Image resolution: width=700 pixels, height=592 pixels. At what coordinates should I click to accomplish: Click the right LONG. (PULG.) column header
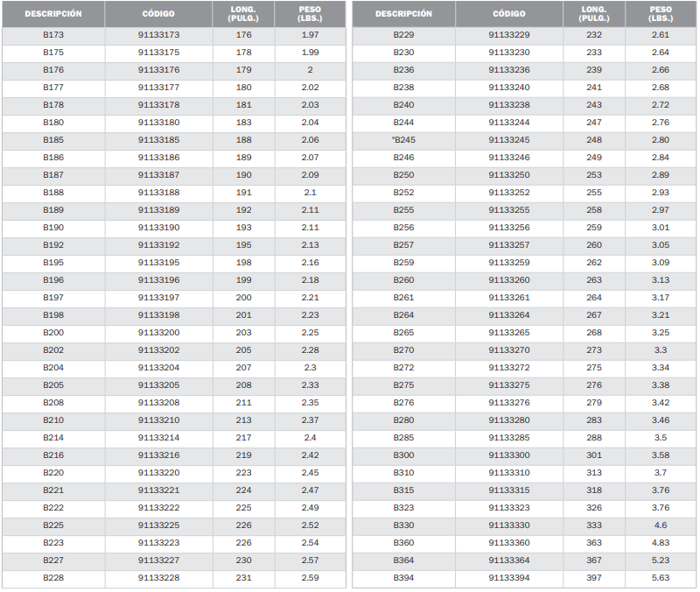[x=594, y=14]
